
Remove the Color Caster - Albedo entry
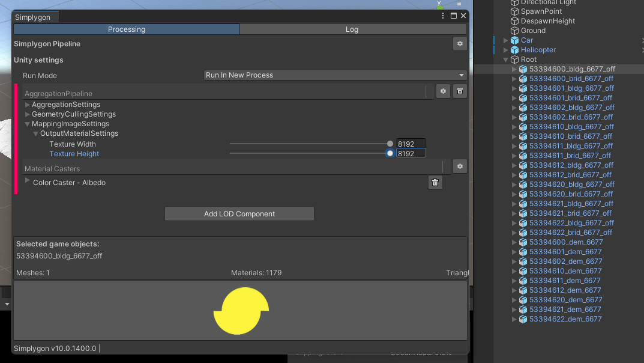[x=435, y=183]
